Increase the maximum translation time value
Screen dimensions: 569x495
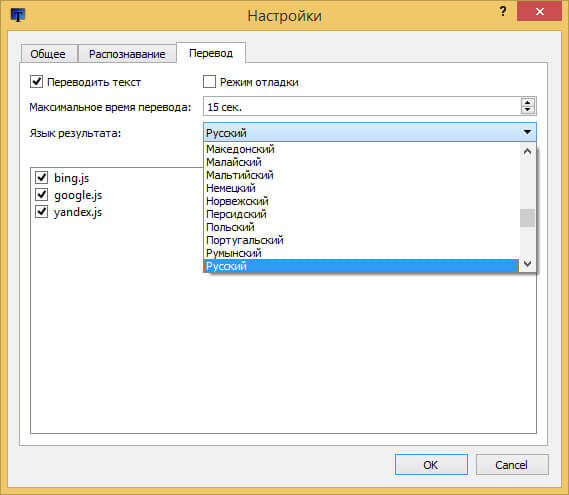pyautogui.click(x=528, y=102)
